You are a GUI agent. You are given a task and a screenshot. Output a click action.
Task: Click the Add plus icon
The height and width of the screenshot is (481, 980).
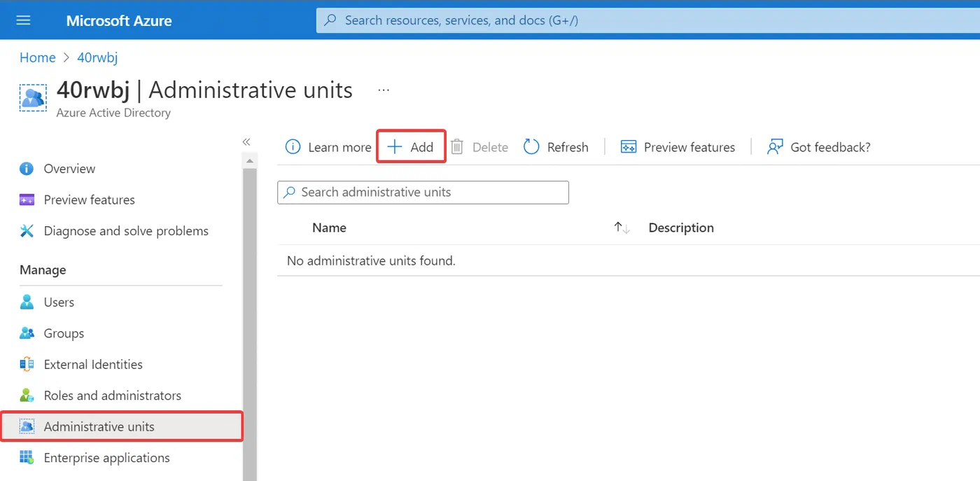tap(395, 147)
